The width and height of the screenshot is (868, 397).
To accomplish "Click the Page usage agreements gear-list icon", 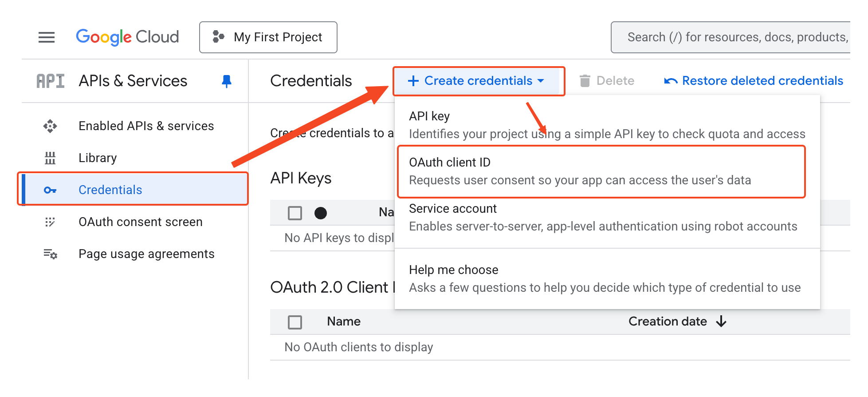I will pyautogui.click(x=50, y=254).
